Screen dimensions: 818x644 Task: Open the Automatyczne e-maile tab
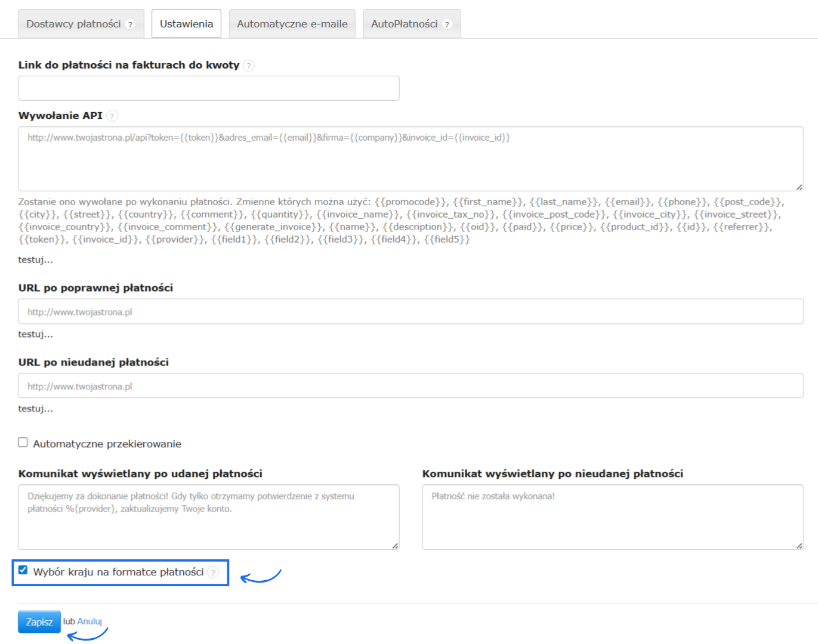(x=292, y=24)
